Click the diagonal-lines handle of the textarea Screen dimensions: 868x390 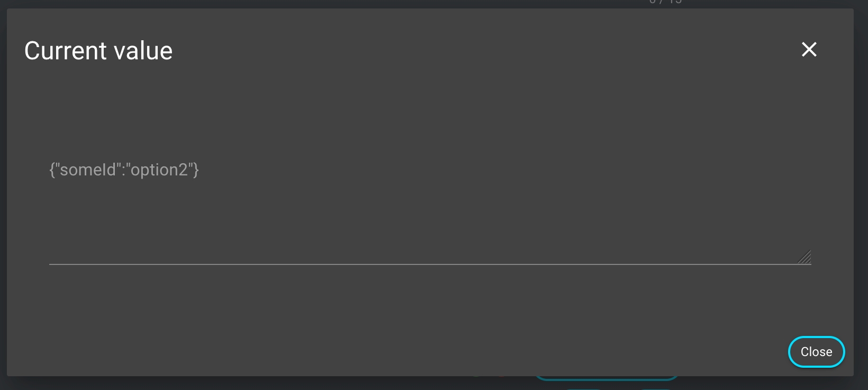pos(804,258)
